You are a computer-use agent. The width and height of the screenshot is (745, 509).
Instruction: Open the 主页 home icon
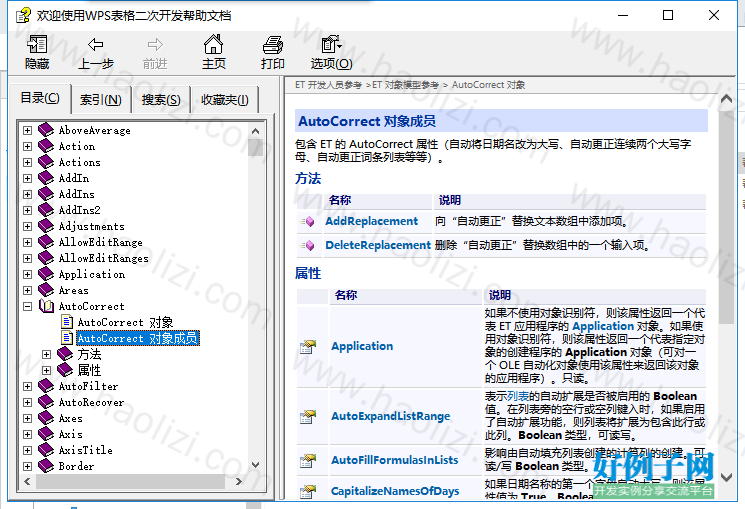tap(213, 44)
